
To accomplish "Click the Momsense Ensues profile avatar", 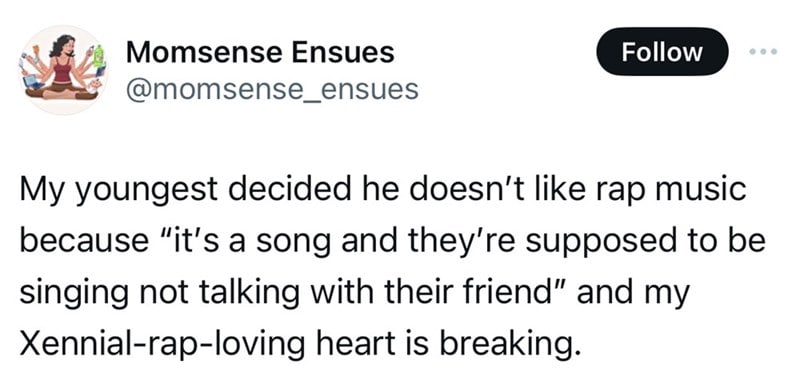I will [63, 70].
